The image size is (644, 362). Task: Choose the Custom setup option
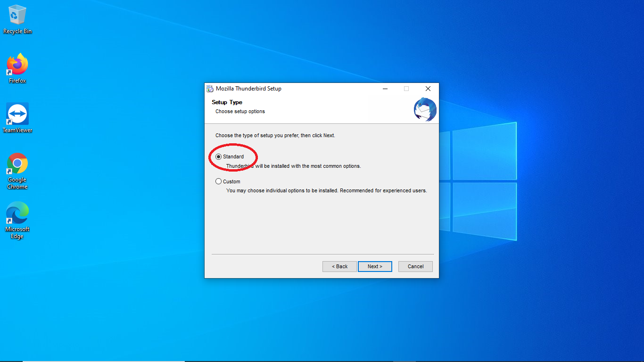pos(218,181)
